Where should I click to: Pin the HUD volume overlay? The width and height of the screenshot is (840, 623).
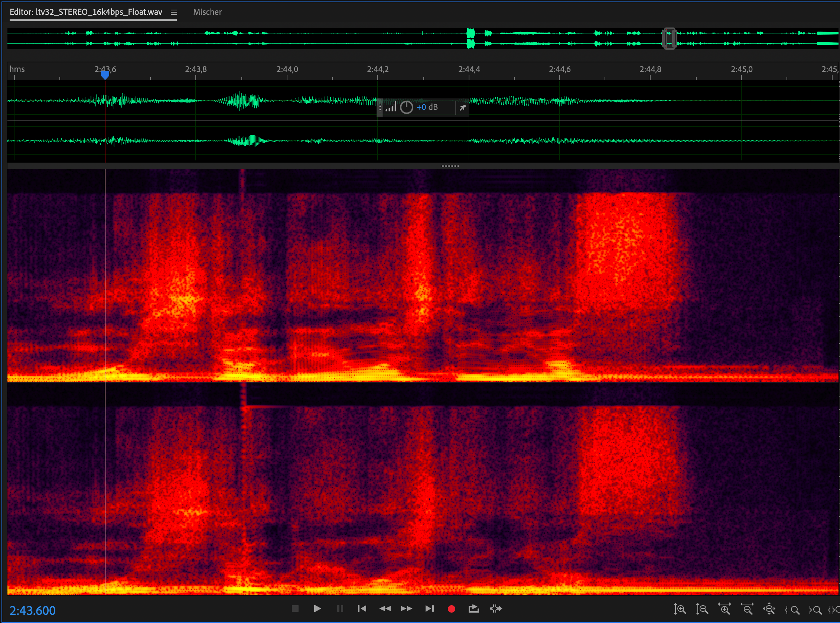pos(462,108)
